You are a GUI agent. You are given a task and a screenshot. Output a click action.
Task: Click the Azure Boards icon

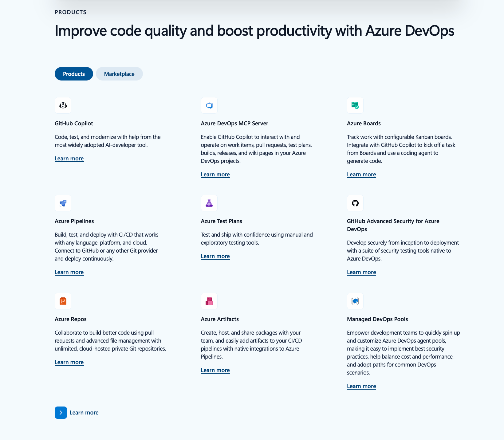(x=355, y=105)
